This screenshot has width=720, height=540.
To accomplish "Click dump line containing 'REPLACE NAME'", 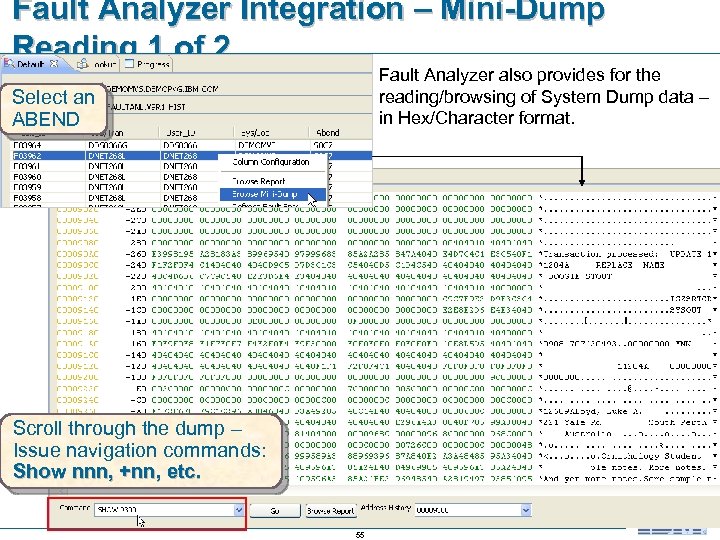I will [x=386, y=265].
